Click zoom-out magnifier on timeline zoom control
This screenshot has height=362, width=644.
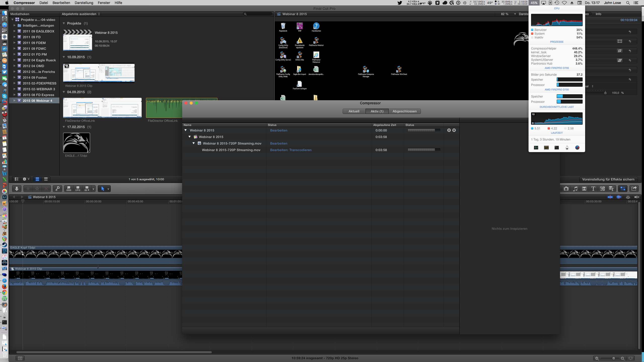point(597,358)
